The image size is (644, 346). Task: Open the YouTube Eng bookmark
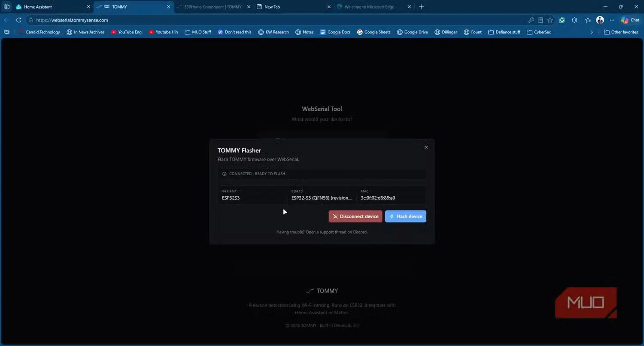(126, 32)
